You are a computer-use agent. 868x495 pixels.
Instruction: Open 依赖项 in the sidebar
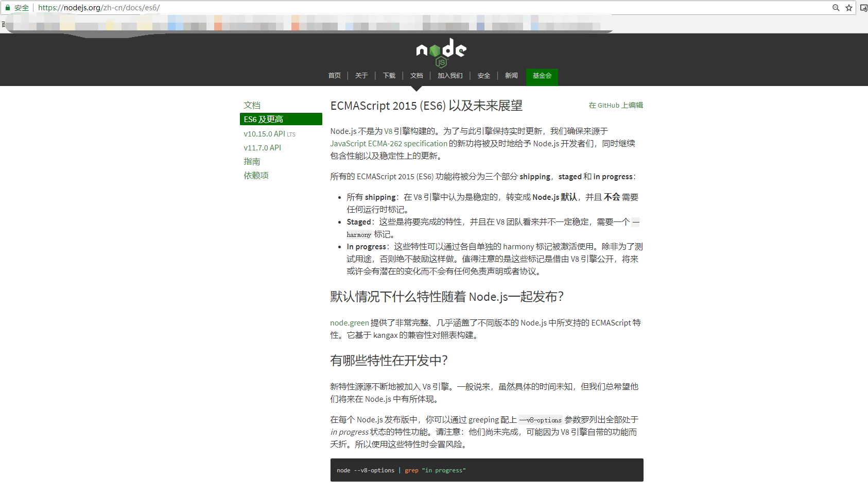(256, 176)
